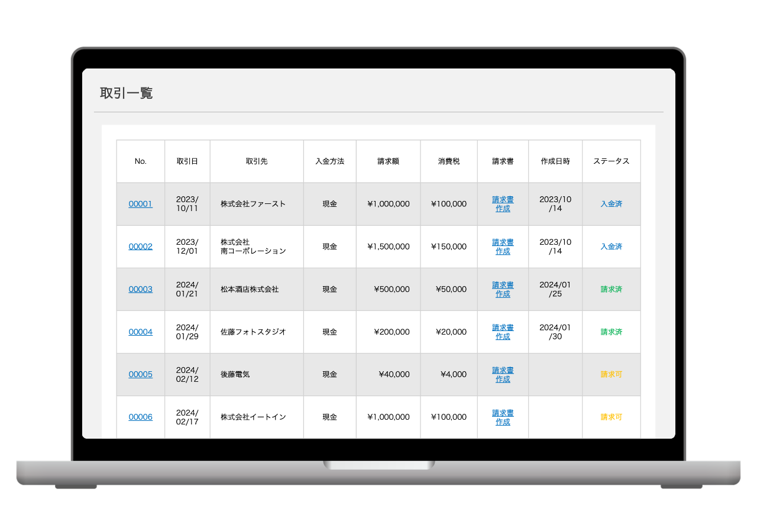Select the 請求額 column header

pyautogui.click(x=388, y=161)
